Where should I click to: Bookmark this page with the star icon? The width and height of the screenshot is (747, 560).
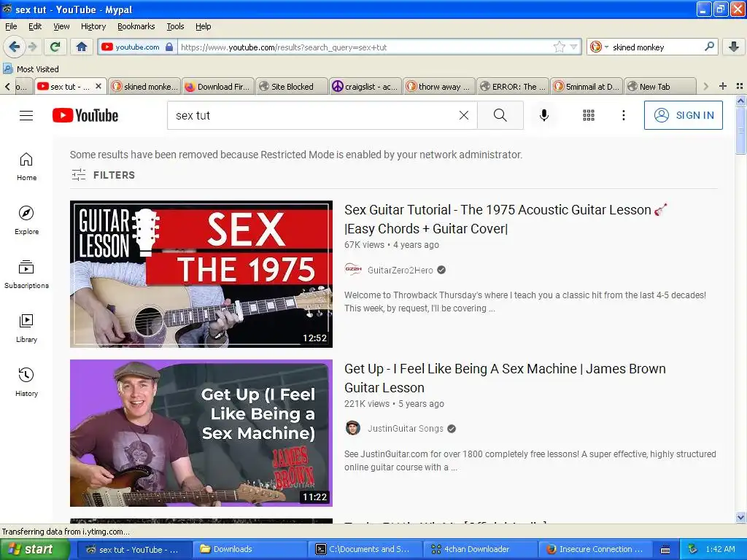point(560,47)
